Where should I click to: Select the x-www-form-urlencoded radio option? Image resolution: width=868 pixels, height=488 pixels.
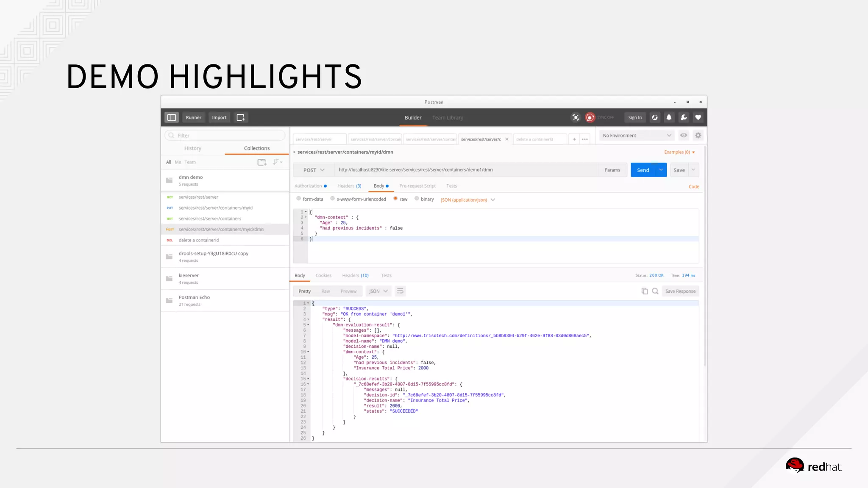[333, 199]
